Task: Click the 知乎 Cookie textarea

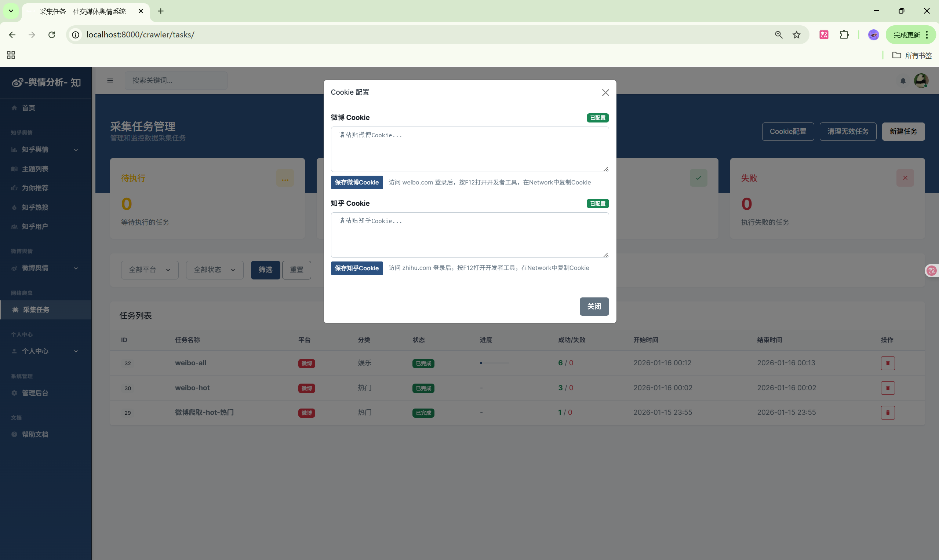Action: pyautogui.click(x=469, y=235)
